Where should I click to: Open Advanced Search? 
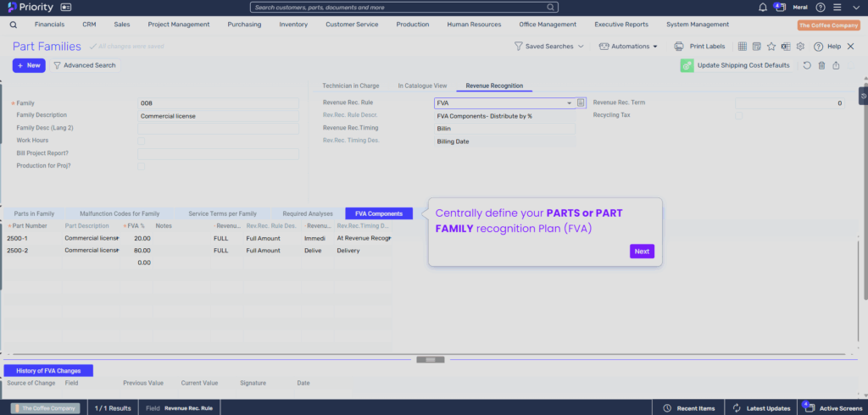coord(85,65)
